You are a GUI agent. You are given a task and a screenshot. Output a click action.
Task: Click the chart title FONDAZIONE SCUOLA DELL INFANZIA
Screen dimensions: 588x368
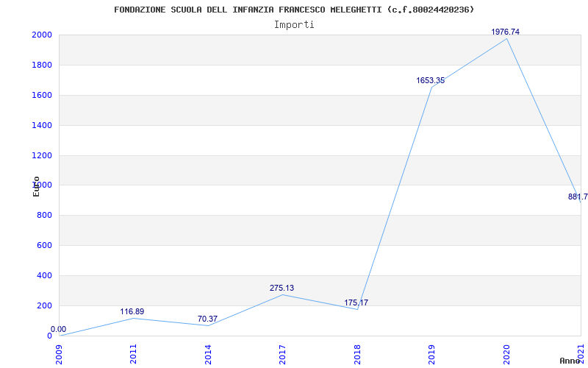tap(294, 10)
